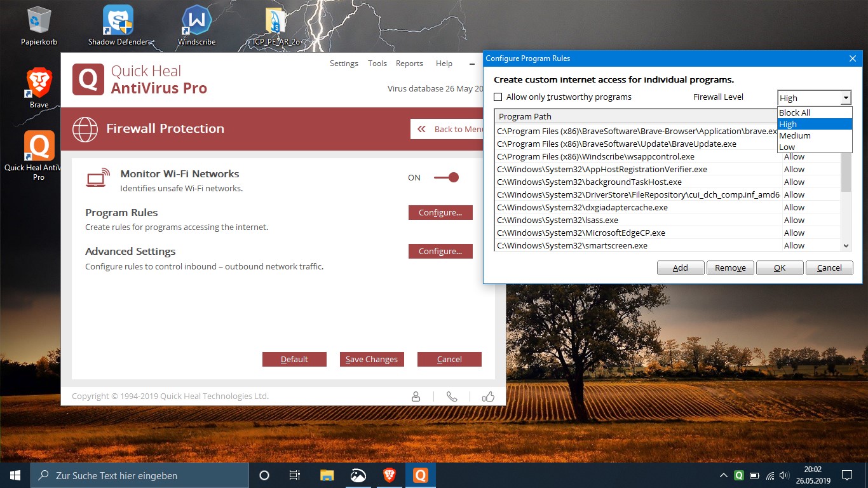The width and height of the screenshot is (868, 488).
Task: Click the Monitor Wi-Fi Networks laptop icon
Action: [97, 179]
